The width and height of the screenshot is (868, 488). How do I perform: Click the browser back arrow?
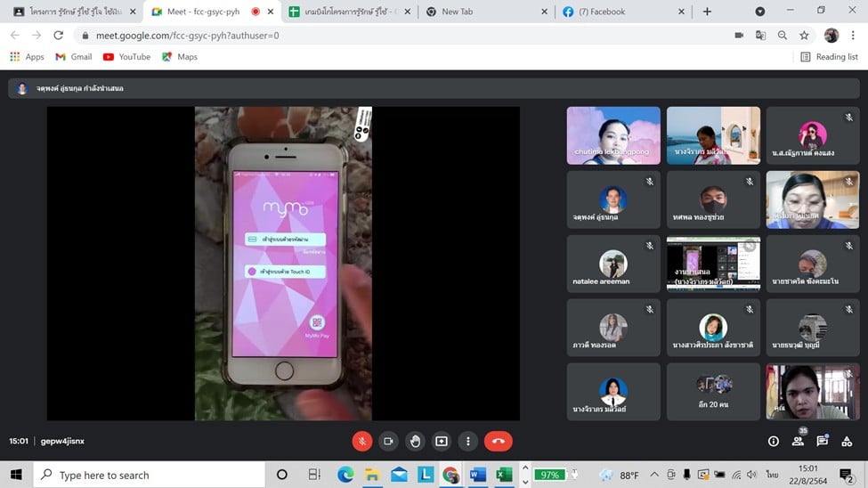[x=15, y=36]
